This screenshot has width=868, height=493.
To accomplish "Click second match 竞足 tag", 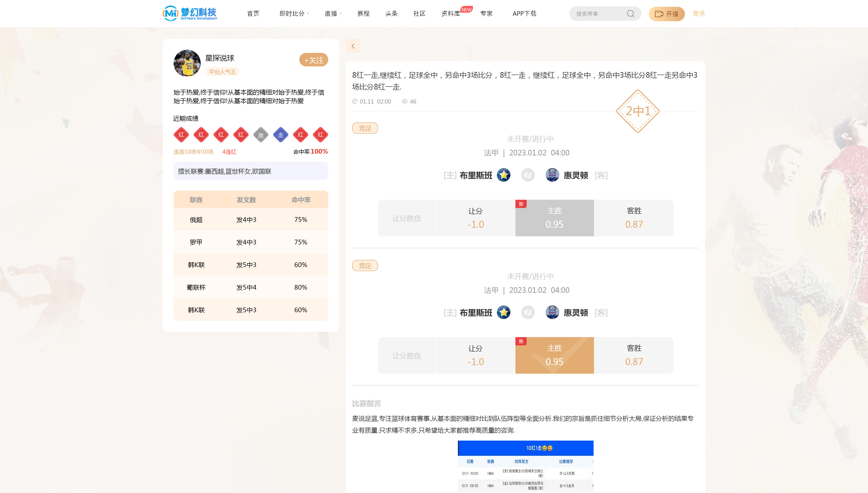I will (365, 266).
